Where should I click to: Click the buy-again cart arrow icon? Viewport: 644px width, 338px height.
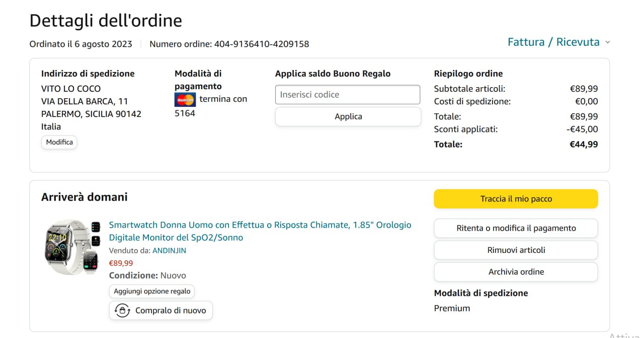[x=122, y=310]
